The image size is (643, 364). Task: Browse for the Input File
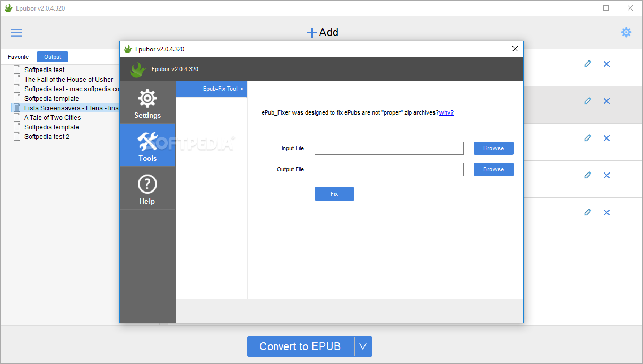point(493,148)
